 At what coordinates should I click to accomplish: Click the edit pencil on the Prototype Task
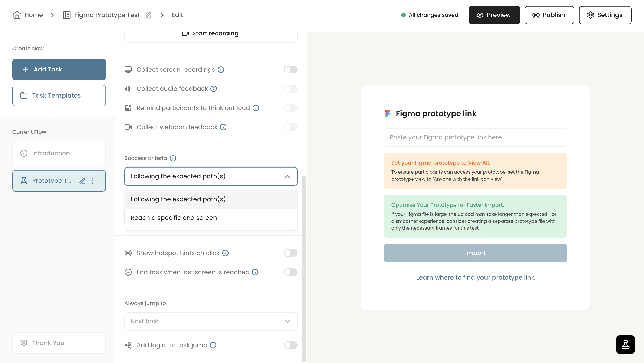(82, 181)
